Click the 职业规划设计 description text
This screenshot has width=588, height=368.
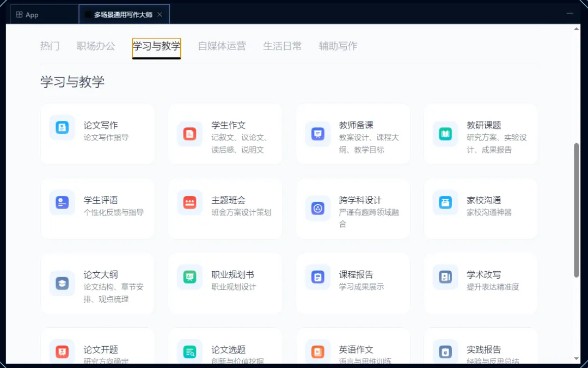click(x=234, y=287)
